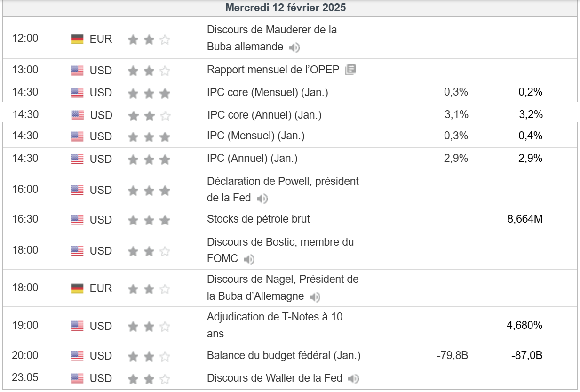
Task: Click importance stars for IPC core (Mensuel)
Action: point(149,93)
